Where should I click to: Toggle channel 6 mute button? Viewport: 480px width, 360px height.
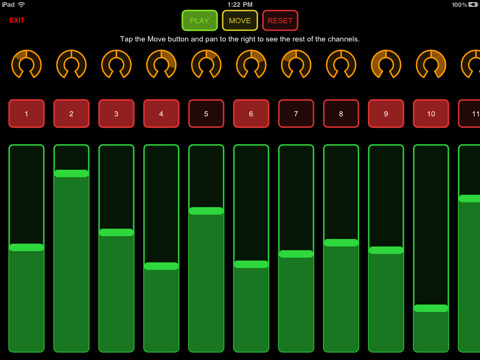tap(251, 114)
